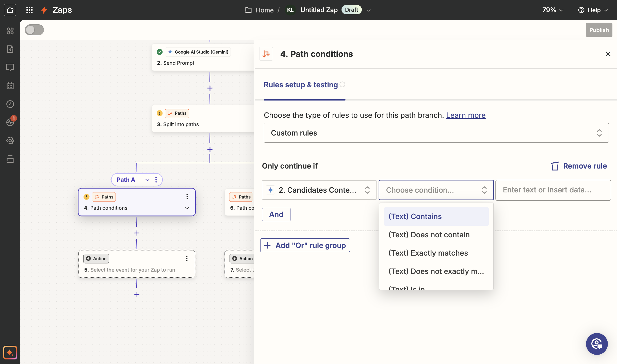Click the Learn more link
The image size is (617, 364).
click(466, 115)
